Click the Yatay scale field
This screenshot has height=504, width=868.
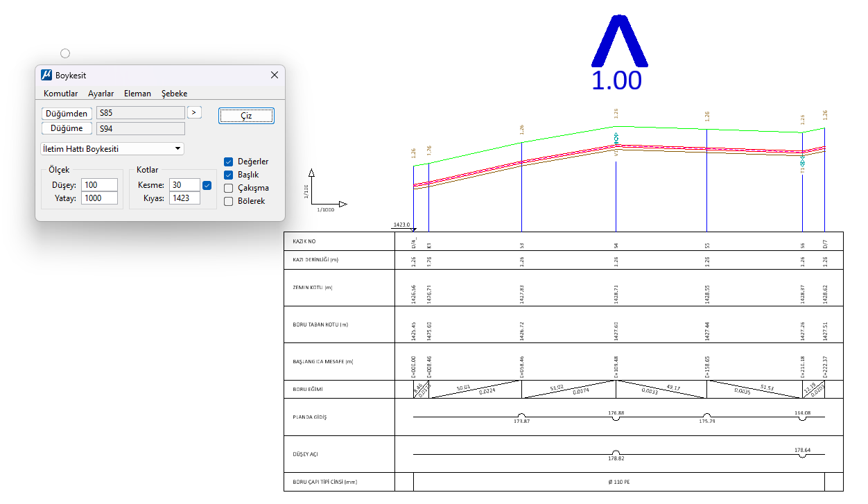click(x=98, y=198)
